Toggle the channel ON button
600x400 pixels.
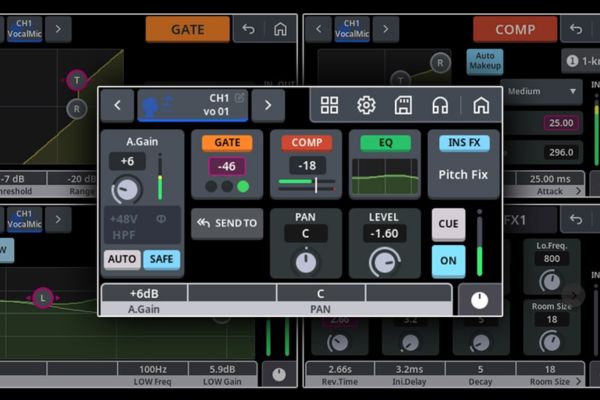click(448, 261)
